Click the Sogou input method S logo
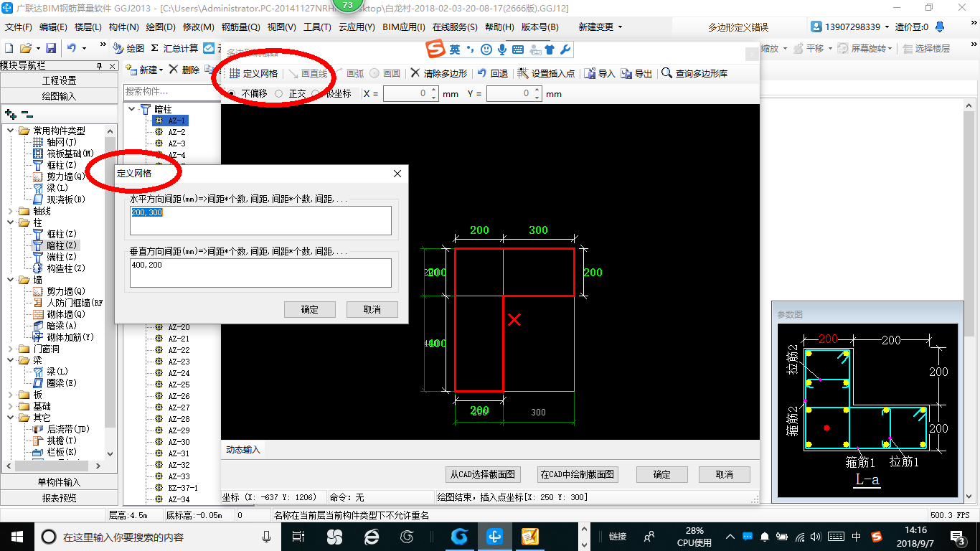 point(435,50)
